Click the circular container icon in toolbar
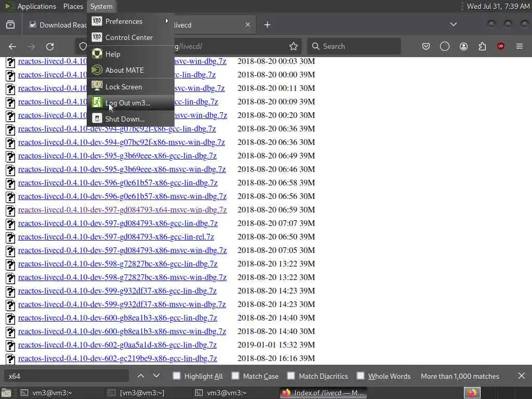Screen dimensions: 532x399 [x=445, y=46]
